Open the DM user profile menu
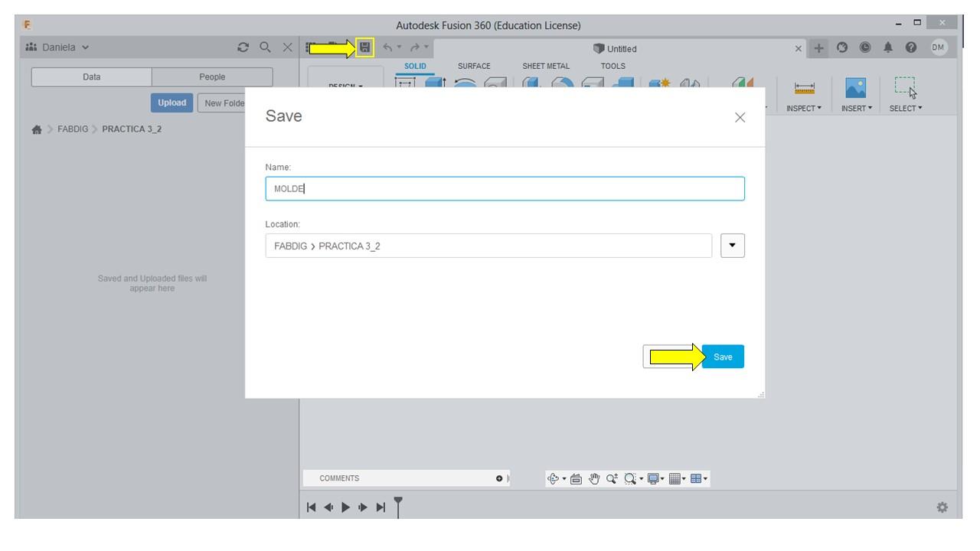Image resolution: width=980 pixels, height=551 pixels. pos(939,47)
